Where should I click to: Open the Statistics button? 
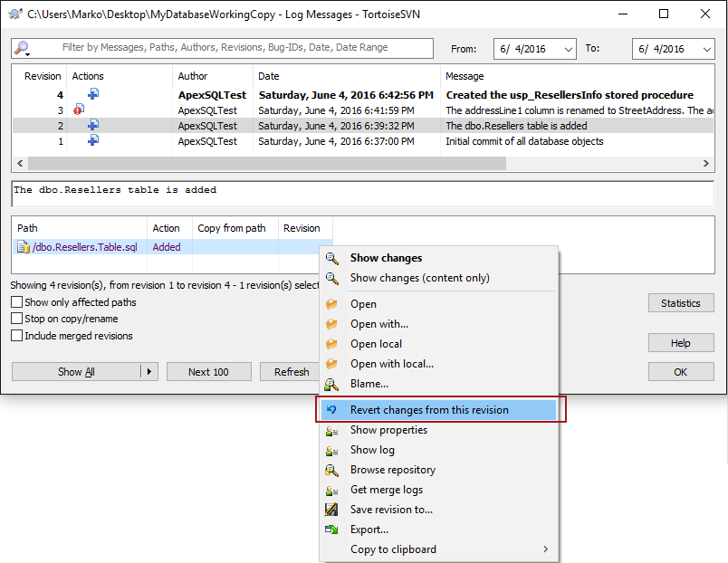click(681, 303)
